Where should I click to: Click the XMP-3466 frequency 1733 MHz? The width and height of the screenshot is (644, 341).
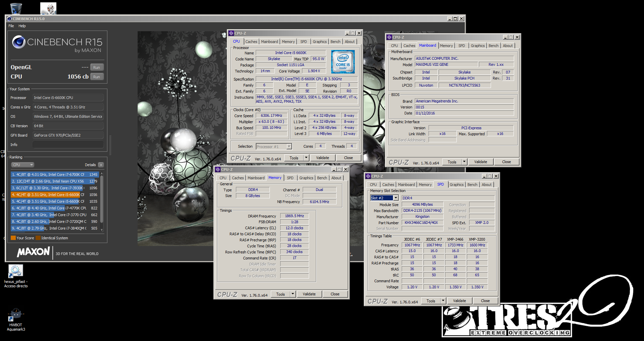point(455,245)
